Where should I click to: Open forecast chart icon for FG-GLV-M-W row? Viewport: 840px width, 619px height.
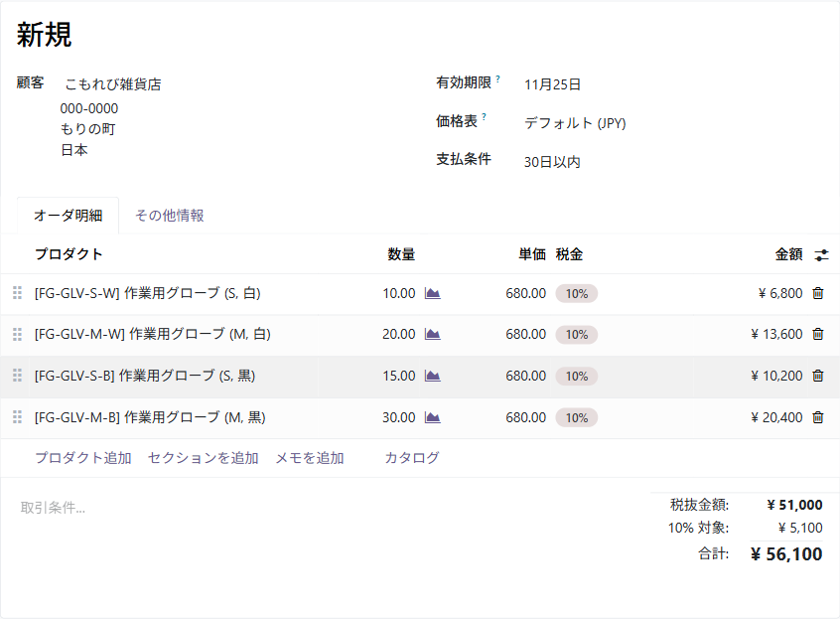(x=432, y=334)
